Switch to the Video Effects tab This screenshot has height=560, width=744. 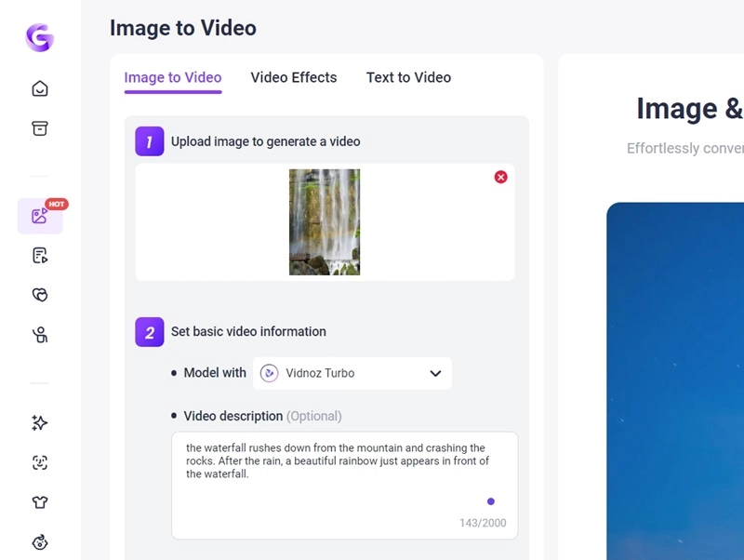[294, 77]
